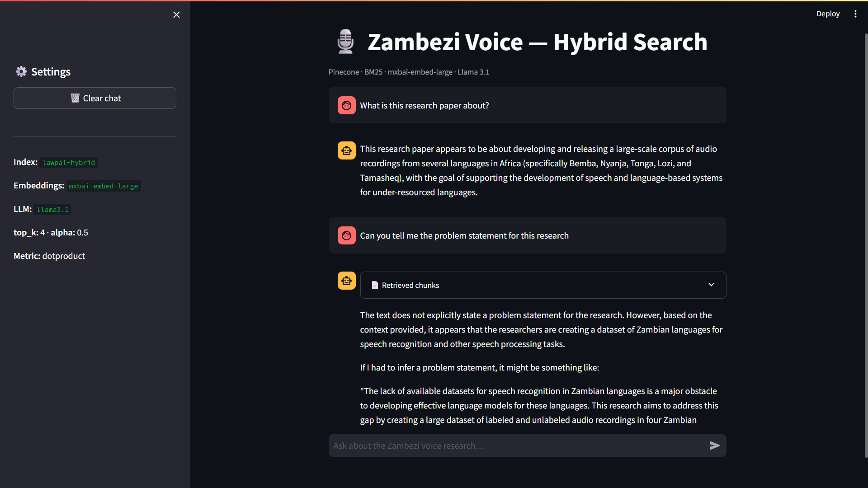Click the robot avatar next to Retrieved chunks

click(346, 281)
